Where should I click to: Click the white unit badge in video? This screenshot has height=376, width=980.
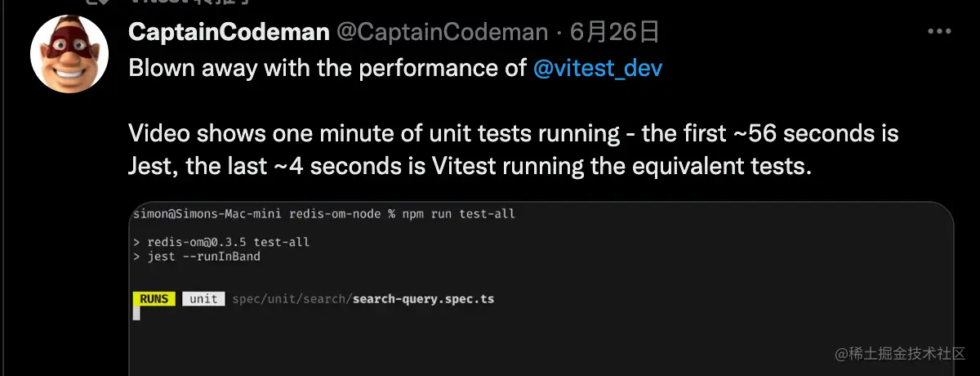click(203, 299)
